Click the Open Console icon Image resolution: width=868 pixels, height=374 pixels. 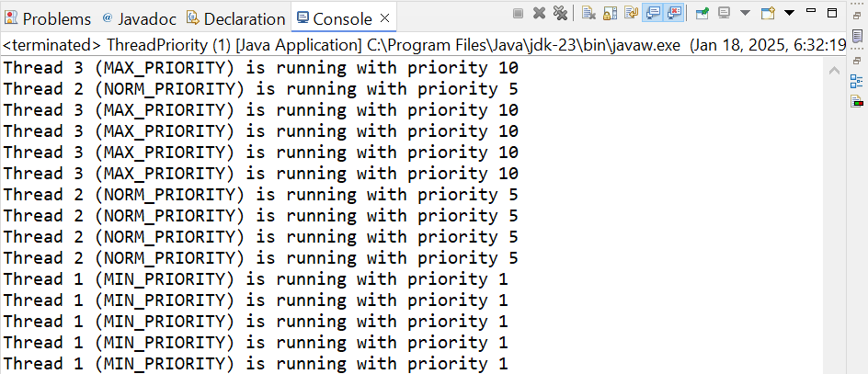(x=768, y=14)
